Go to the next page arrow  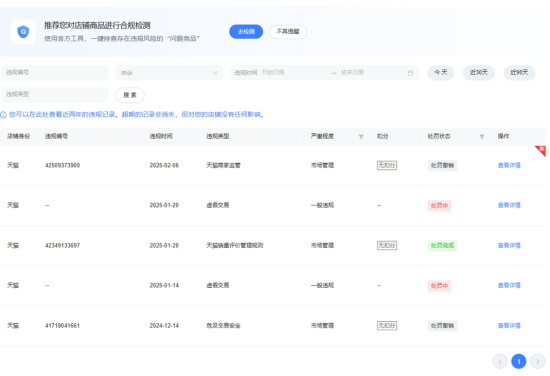[x=537, y=362]
